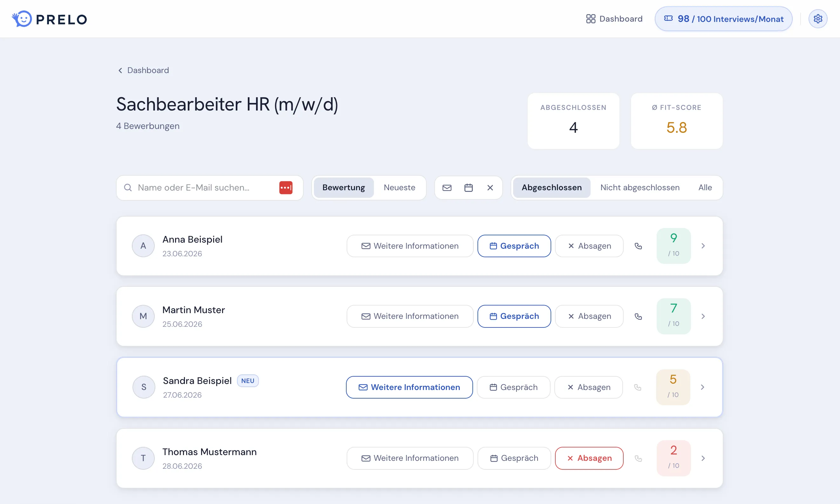
Task: Click avatar A of Anna Beispiel
Action: click(x=143, y=245)
